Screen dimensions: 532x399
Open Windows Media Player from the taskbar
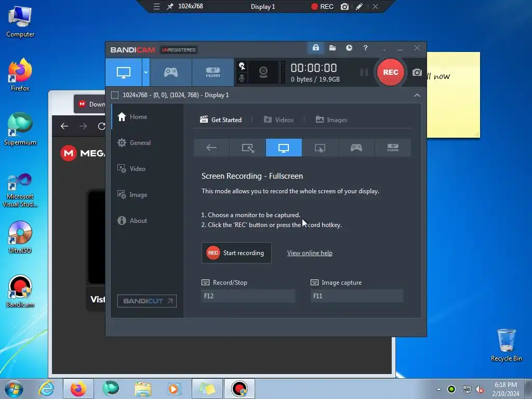pos(175,389)
